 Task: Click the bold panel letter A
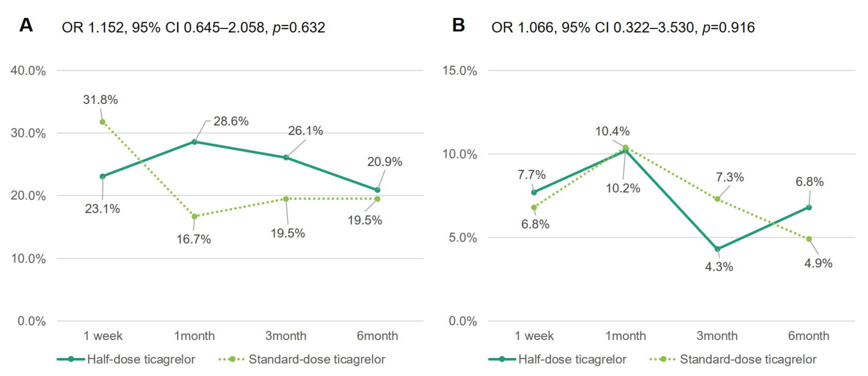pos(26,25)
